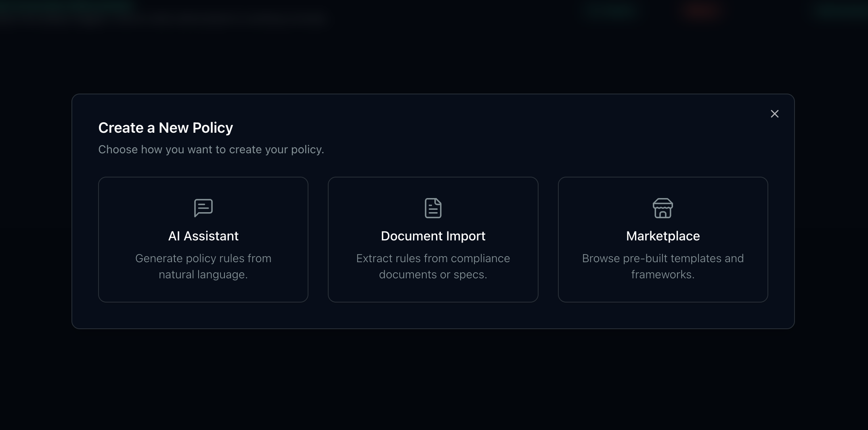Viewport: 868px width, 430px height.
Task: Click the policy creation subtitle text
Action: [211, 149]
